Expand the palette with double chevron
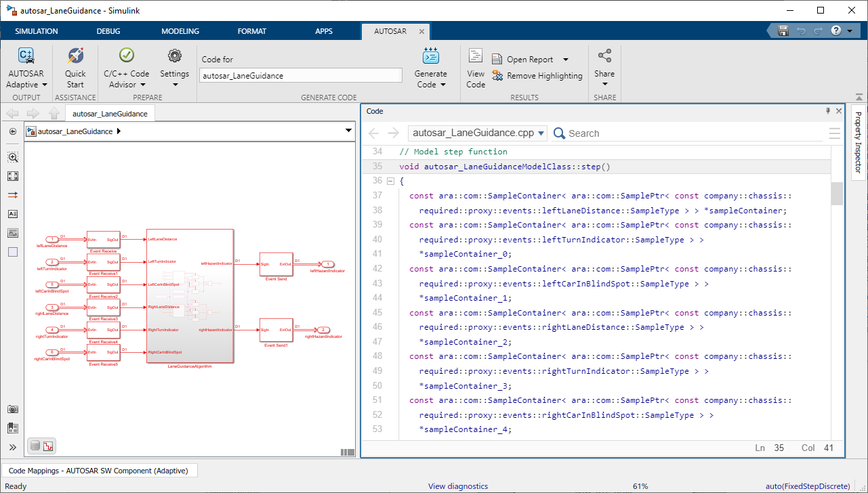Screen dimensions: 868x493 13,447
